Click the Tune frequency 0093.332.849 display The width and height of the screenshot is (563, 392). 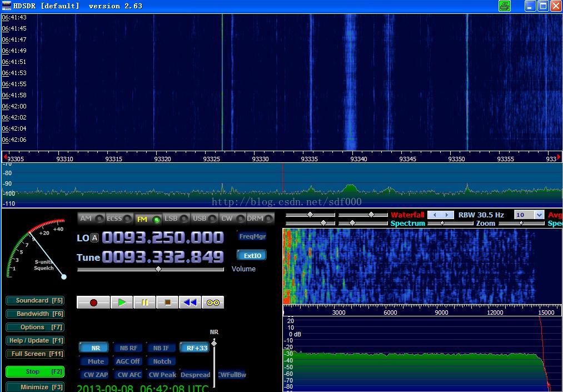click(163, 257)
